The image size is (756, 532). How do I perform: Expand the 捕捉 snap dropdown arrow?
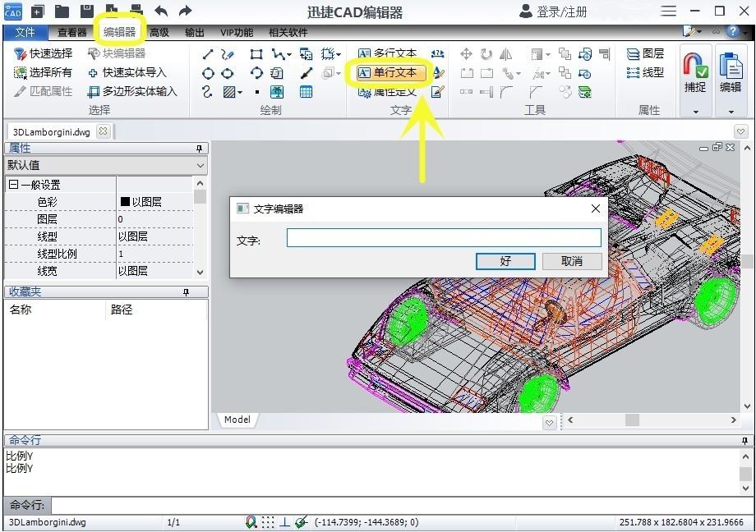tap(695, 112)
